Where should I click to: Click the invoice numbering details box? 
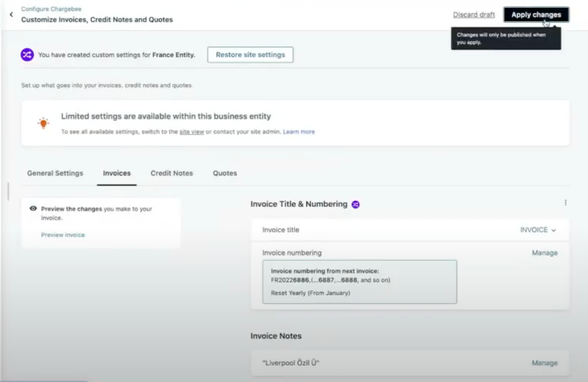pos(360,282)
